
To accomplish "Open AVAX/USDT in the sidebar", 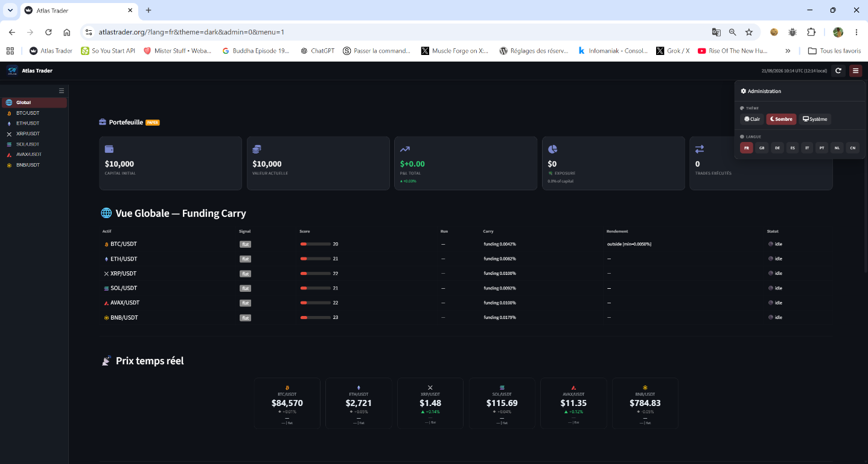I will pyautogui.click(x=34, y=154).
